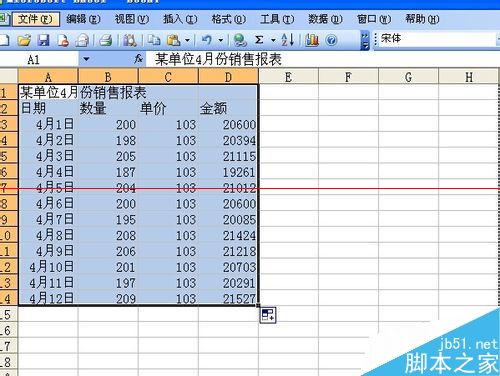The height and width of the screenshot is (376, 500).
Task: Click the quantity cell 198
Action: pos(108,140)
